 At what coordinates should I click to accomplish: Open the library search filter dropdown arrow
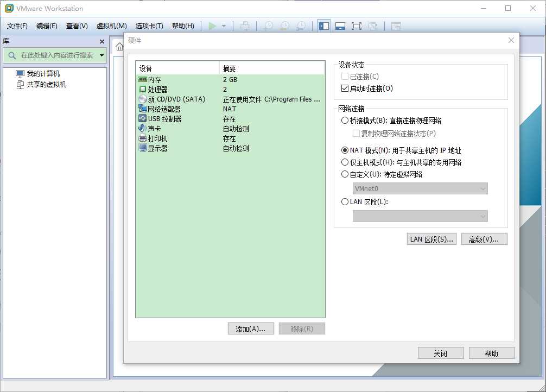(x=101, y=55)
